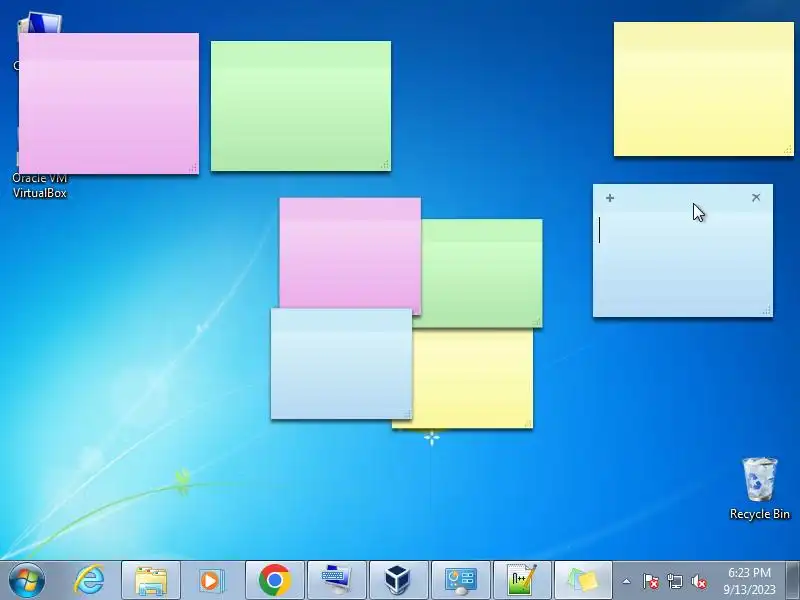Click the Show Desktop strip beside clock

pyautogui.click(x=793, y=581)
